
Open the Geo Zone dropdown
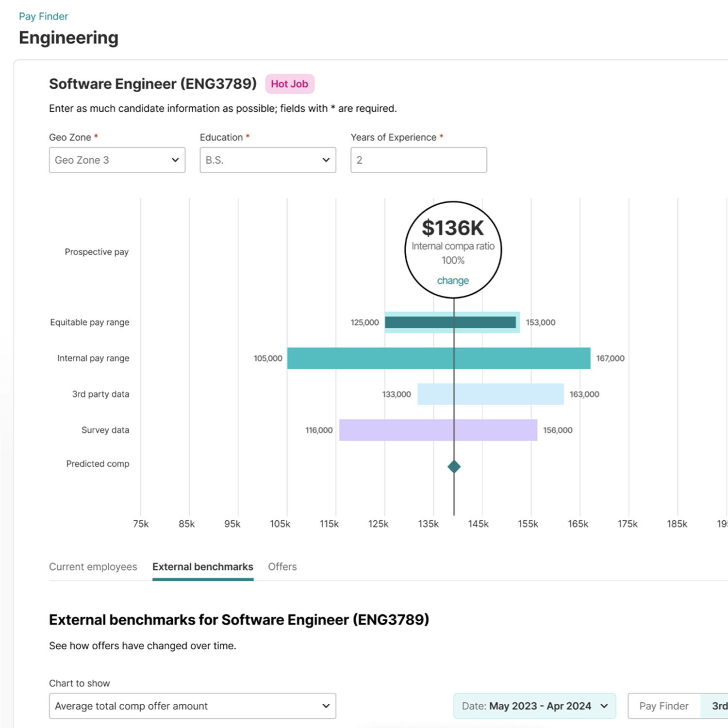pyautogui.click(x=116, y=160)
